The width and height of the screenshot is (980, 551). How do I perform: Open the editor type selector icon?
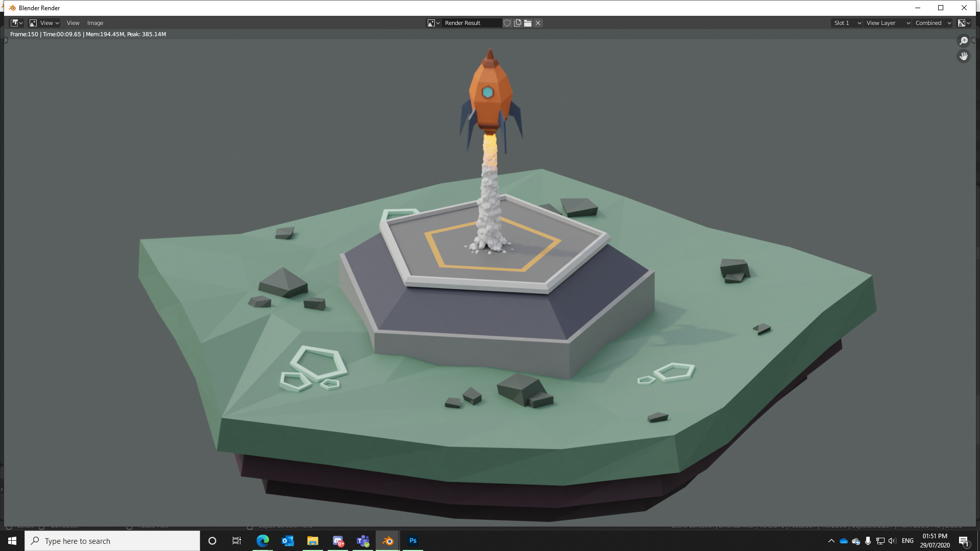tap(16, 23)
